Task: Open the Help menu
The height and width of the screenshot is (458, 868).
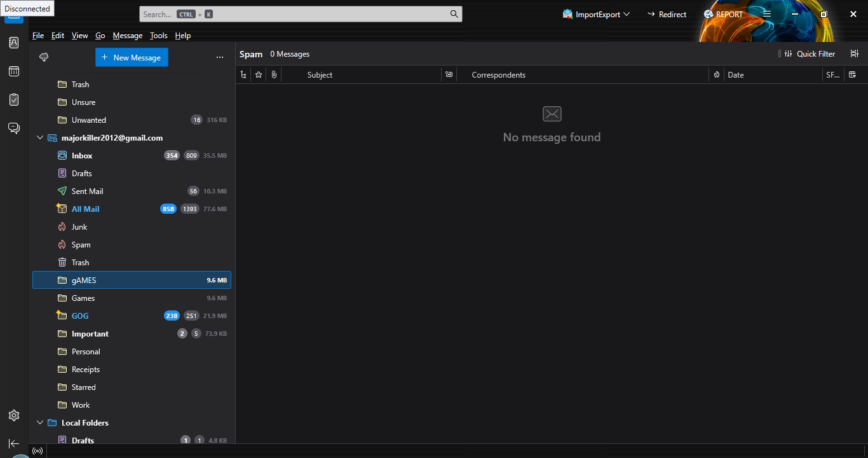Action: click(183, 36)
